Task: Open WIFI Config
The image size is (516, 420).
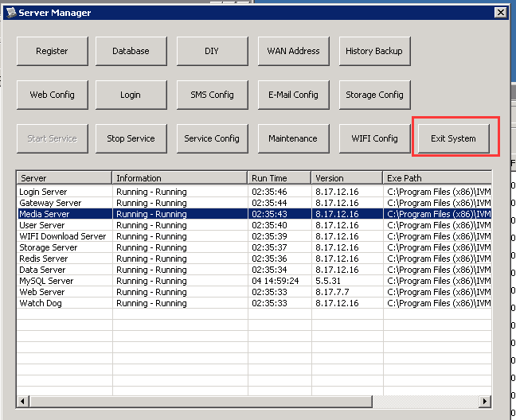Action: point(374,138)
